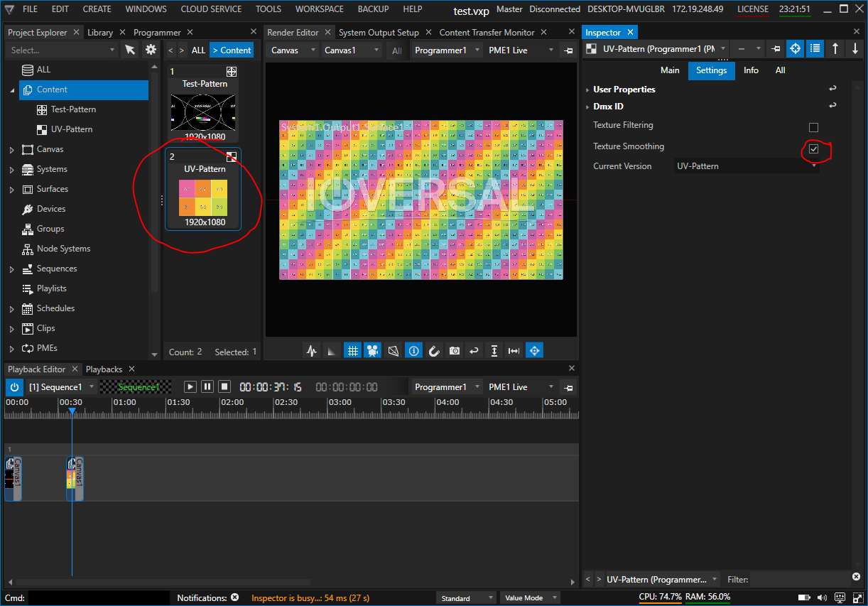Viewport: 868px width, 606px height.
Task: Click the magnet snap icon below canvas
Action: coord(434,350)
